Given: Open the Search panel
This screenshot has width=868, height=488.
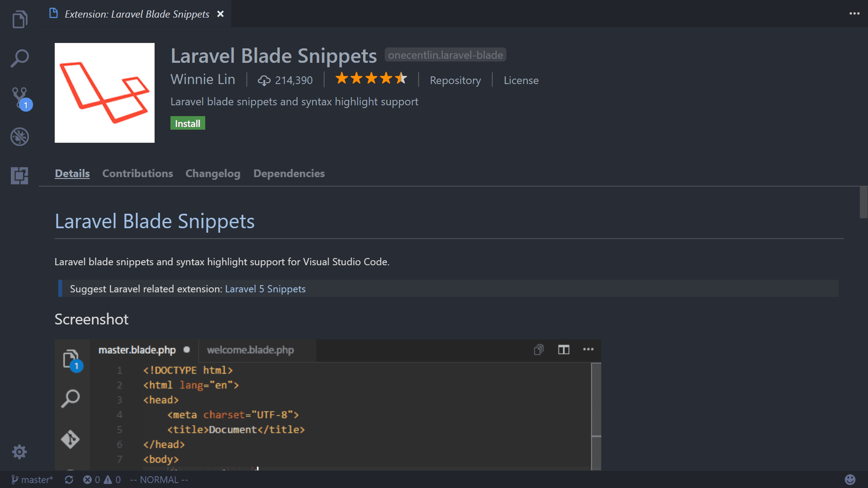Looking at the screenshot, I should [x=19, y=58].
